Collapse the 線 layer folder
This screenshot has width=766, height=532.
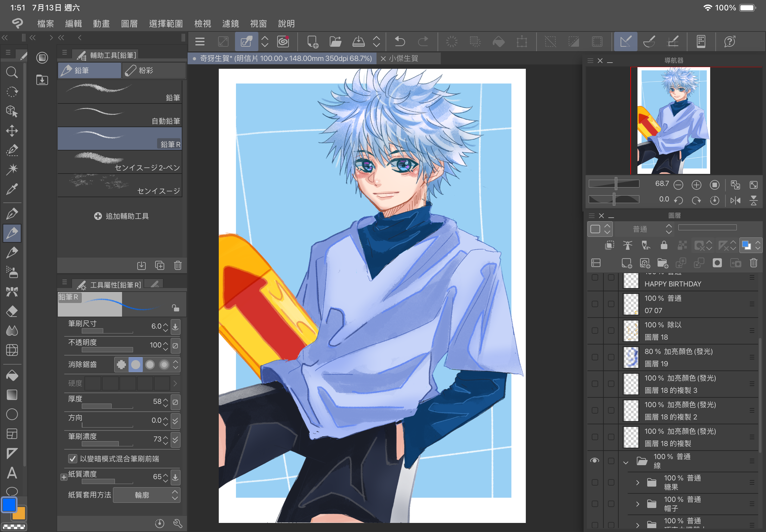625,462
